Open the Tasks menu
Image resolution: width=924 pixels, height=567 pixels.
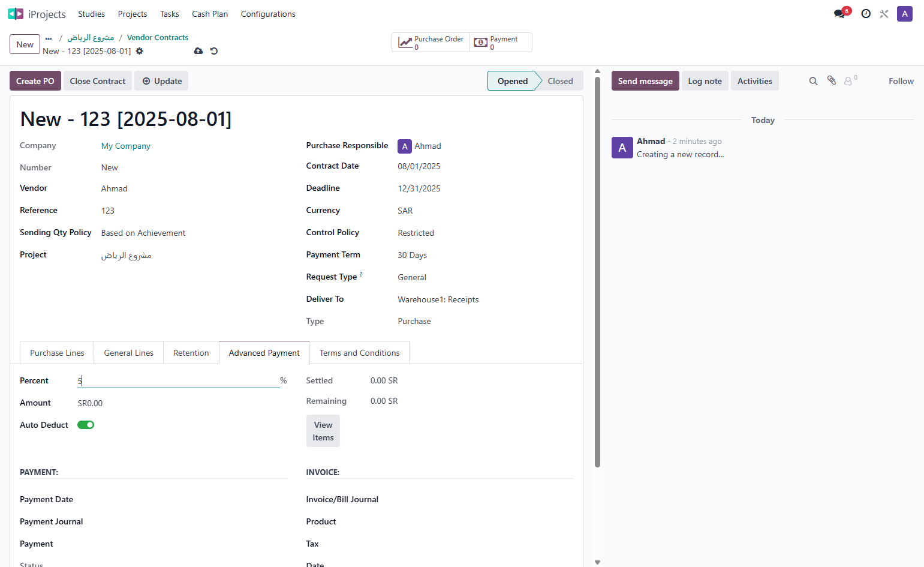pyautogui.click(x=170, y=14)
